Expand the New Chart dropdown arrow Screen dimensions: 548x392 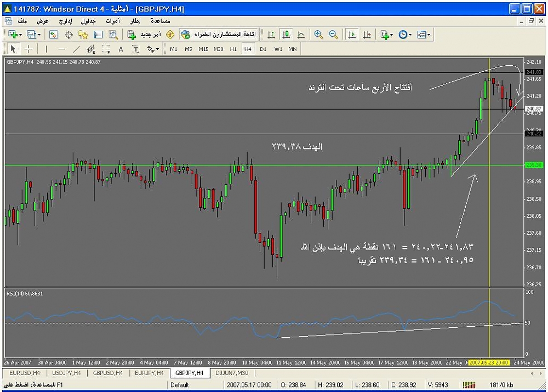click(x=21, y=35)
